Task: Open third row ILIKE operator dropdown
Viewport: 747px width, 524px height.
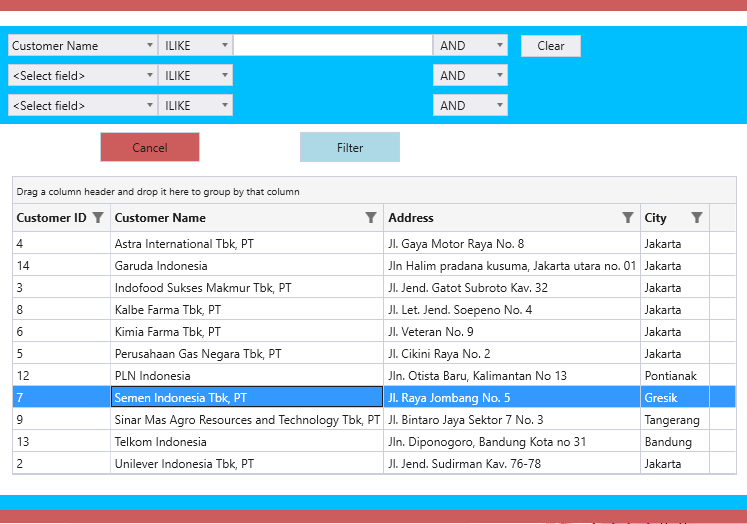Action: click(x=195, y=105)
